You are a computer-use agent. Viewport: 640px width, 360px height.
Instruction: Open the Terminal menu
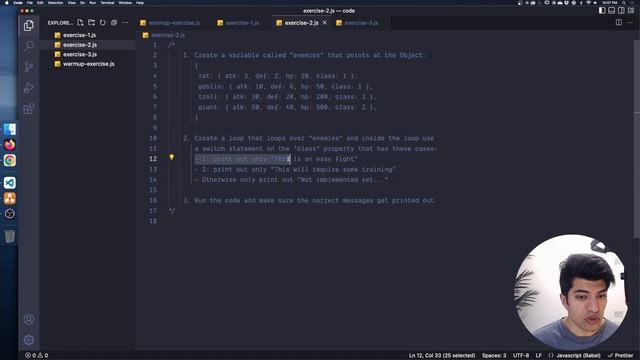pyautogui.click(x=107, y=2)
